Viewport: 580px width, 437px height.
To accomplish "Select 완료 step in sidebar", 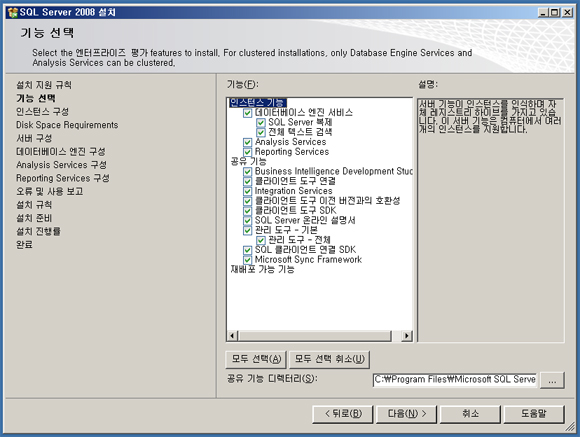I will 24,245.
